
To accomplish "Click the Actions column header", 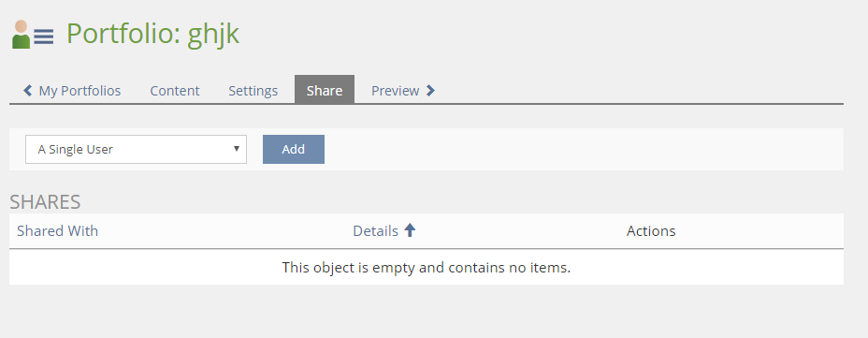I will click(651, 230).
